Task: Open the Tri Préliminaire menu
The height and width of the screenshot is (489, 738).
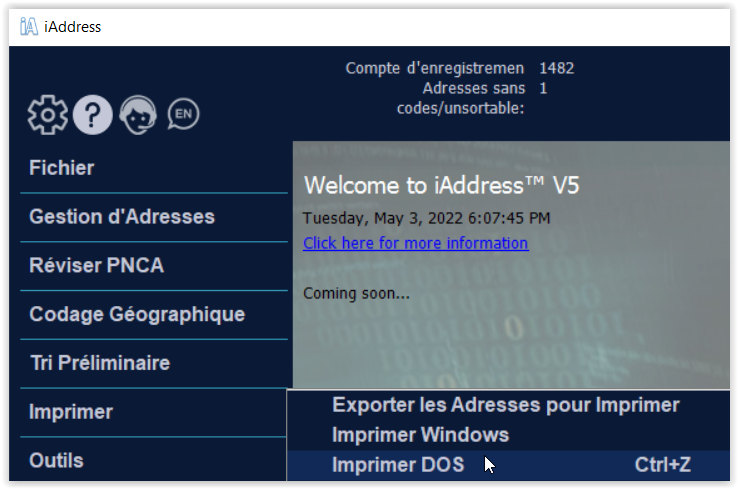Action: (154, 363)
